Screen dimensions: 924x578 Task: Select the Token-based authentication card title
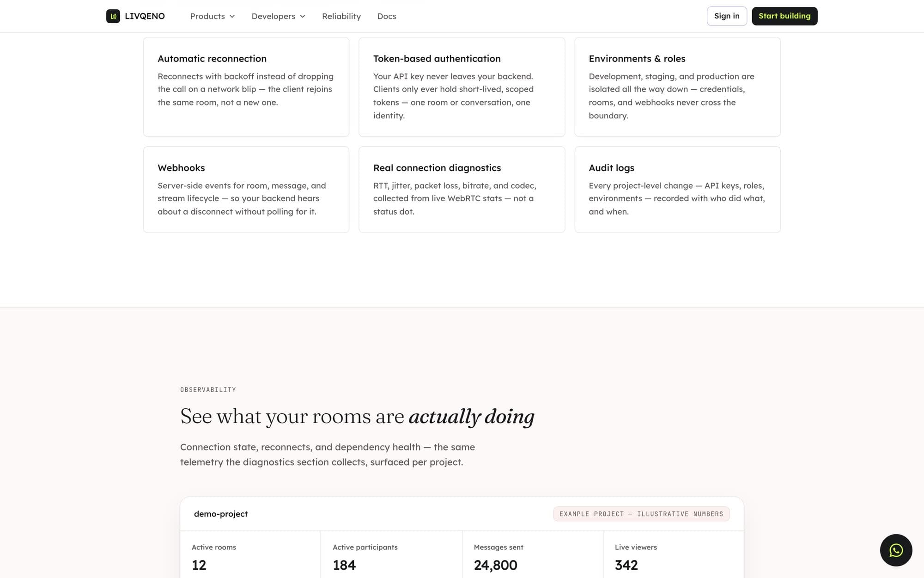pyautogui.click(x=437, y=59)
